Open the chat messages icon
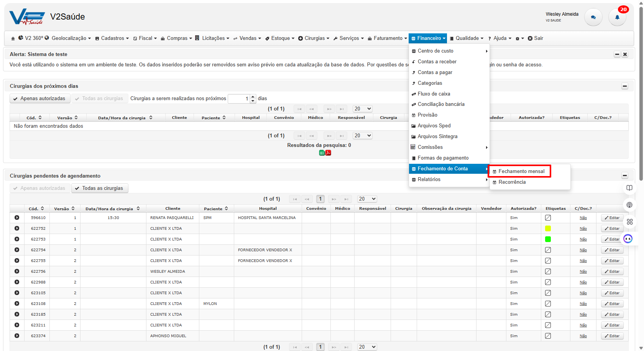This screenshot has height=351, width=644. (x=593, y=17)
